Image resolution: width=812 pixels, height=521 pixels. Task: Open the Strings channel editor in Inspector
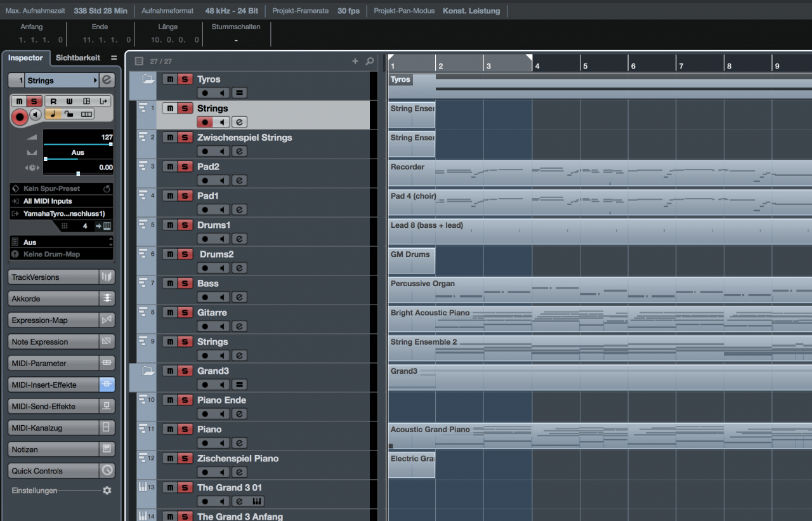point(107,80)
